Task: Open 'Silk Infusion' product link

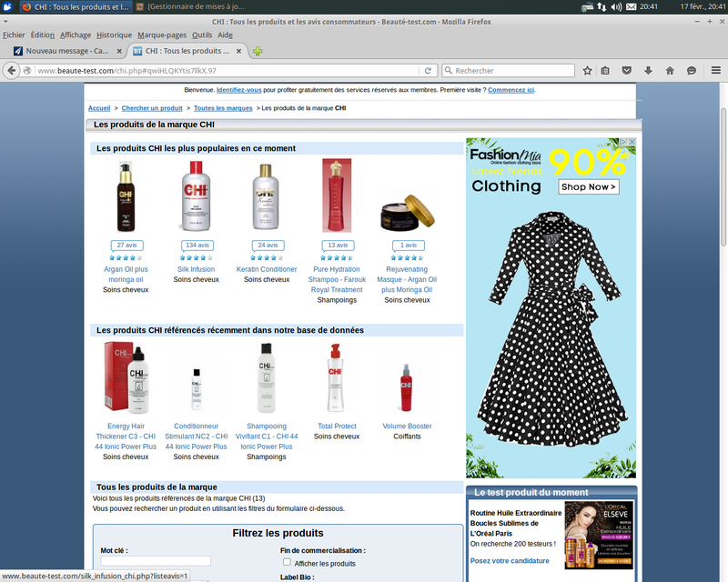Action: point(196,269)
